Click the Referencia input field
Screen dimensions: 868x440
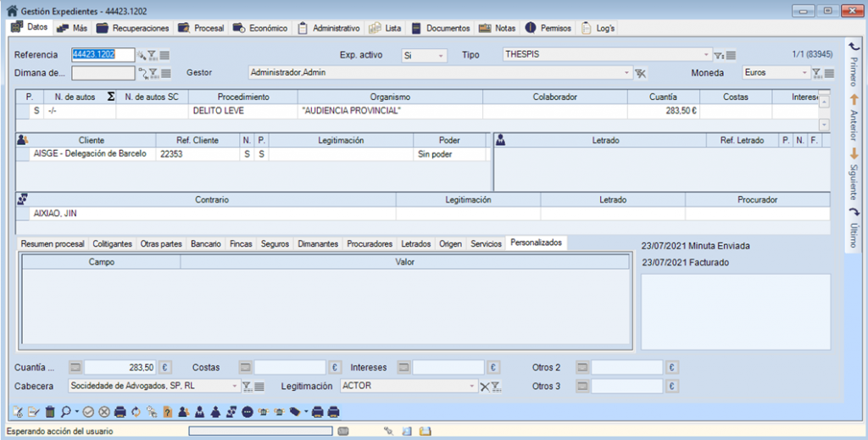click(103, 55)
